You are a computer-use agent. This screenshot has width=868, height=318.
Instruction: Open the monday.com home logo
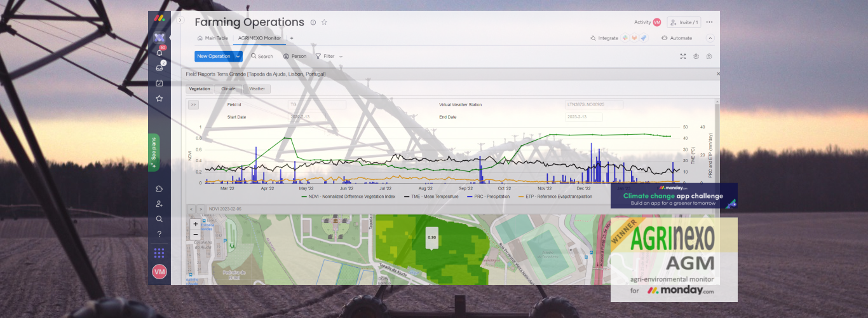pyautogui.click(x=159, y=18)
